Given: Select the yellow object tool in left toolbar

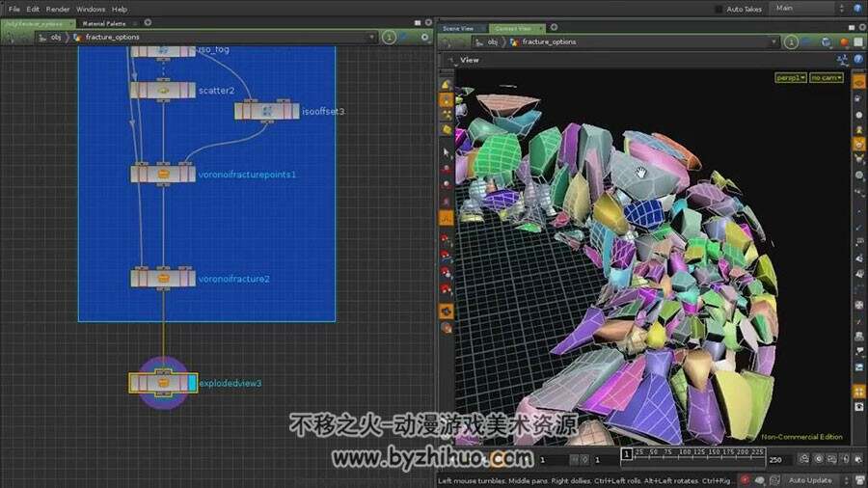Looking at the screenshot, I should pyautogui.click(x=447, y=84).
